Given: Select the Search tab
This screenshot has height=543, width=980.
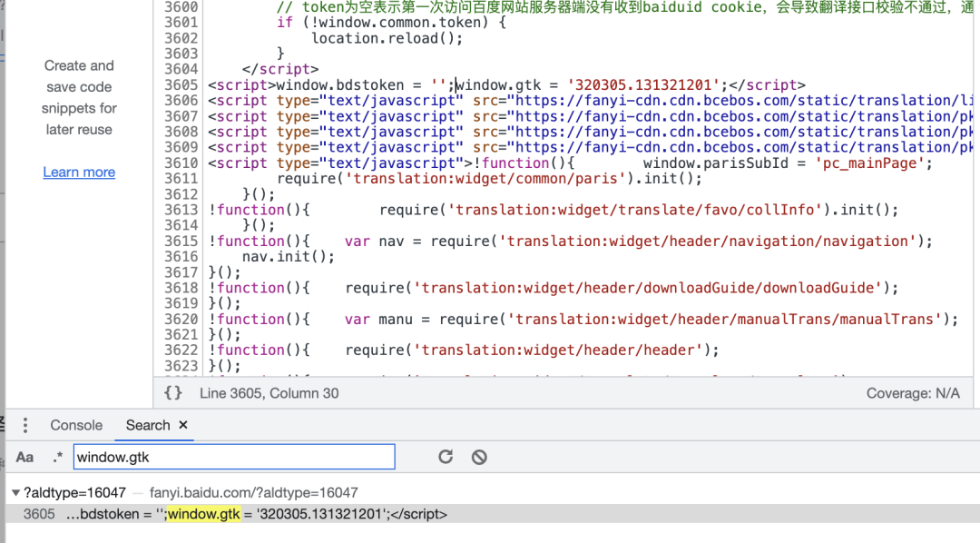Looking at the screenshot, I should coord(148,425).
